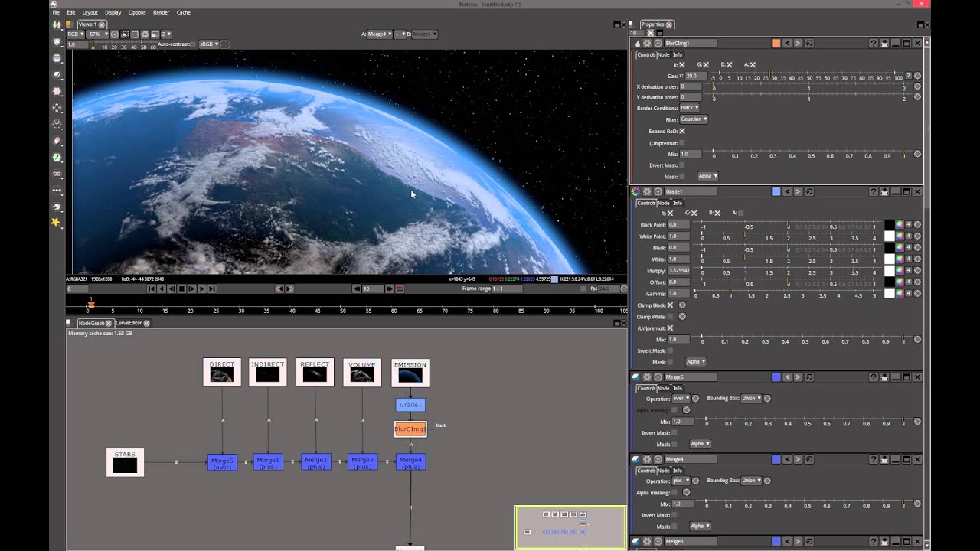980x551 pixels.
Task: Select the BlurCImg1 node in graph
Action: [410, 429]
